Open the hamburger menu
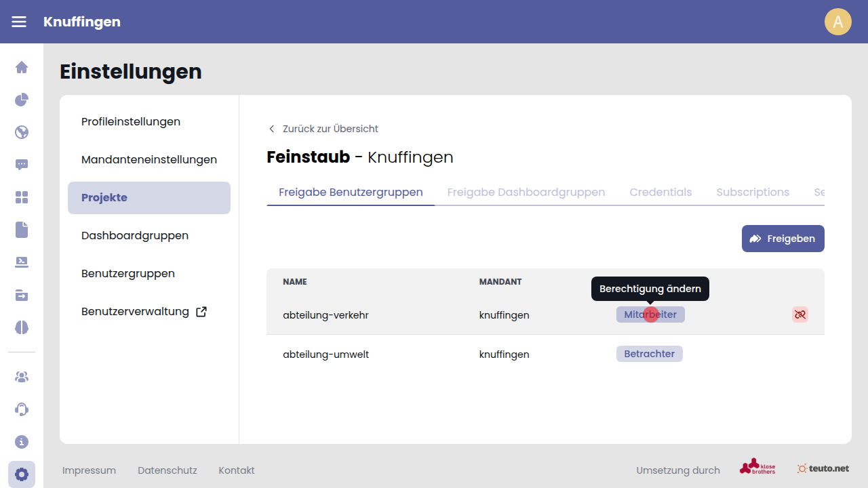The image size is (868, 488). click(19, 22)
